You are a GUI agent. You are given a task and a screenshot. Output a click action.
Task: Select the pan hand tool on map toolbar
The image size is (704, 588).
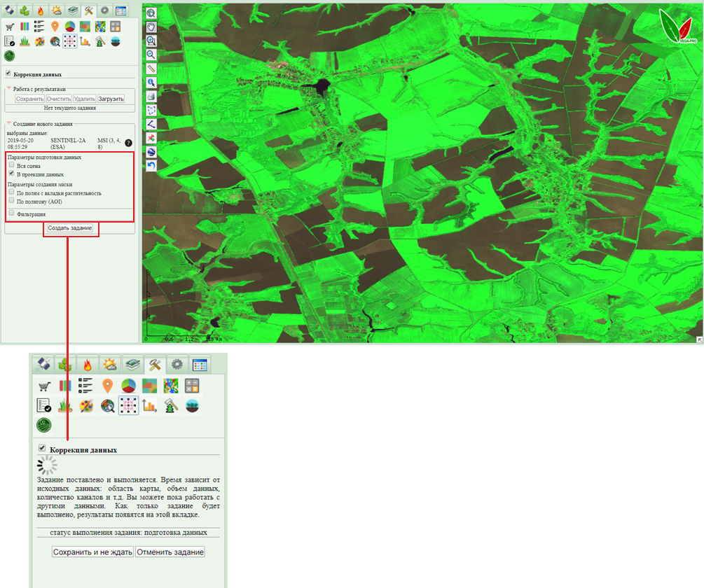click(x=151, y=27)
